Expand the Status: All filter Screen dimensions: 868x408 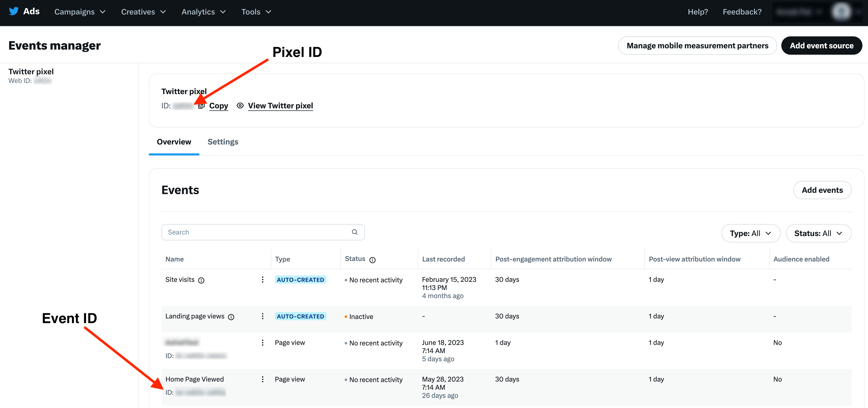pos(818,233)
